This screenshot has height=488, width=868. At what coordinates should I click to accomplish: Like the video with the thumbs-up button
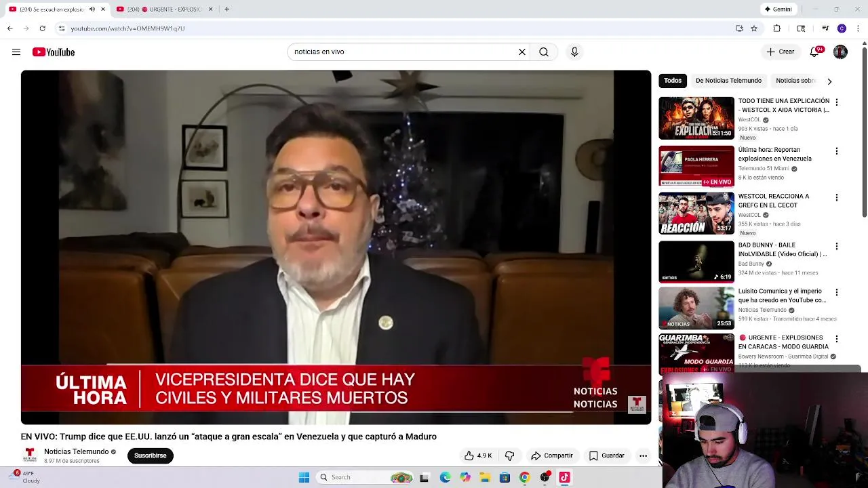coord(478,455)
